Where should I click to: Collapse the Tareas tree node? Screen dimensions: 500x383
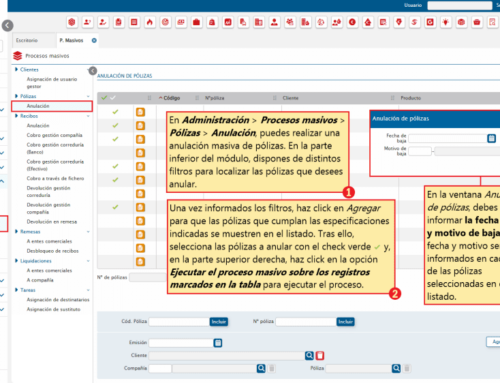[x=16, y=290]
